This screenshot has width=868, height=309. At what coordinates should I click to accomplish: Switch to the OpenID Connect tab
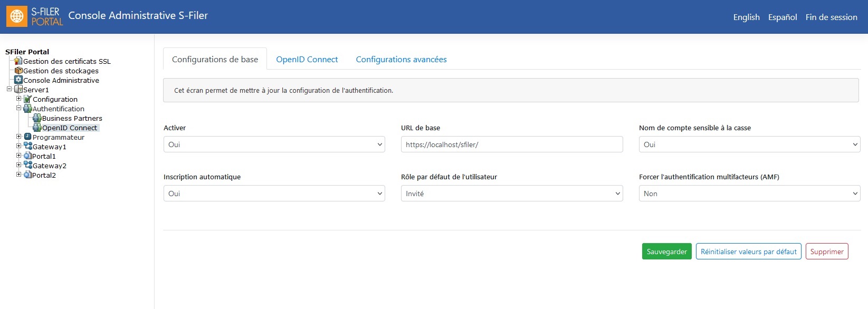click(x=307, y=59)
